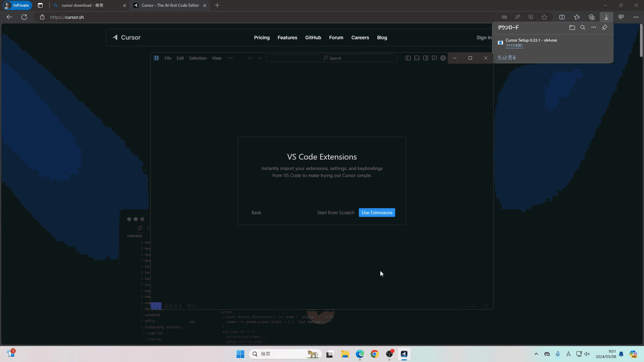Open the View menu in Cursor
Image resolution: width=644 pixels, height=362 pixels.
[x=216, y=58]
